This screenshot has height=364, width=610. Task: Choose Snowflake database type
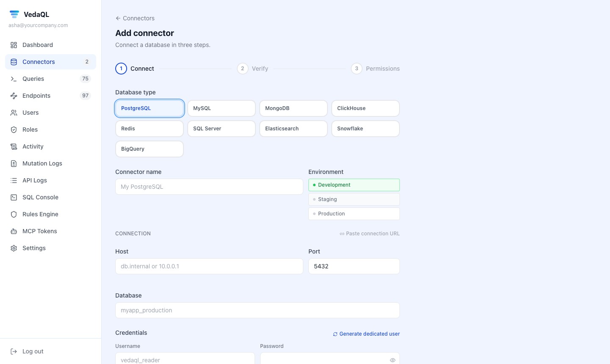click(x=366, y=129)
